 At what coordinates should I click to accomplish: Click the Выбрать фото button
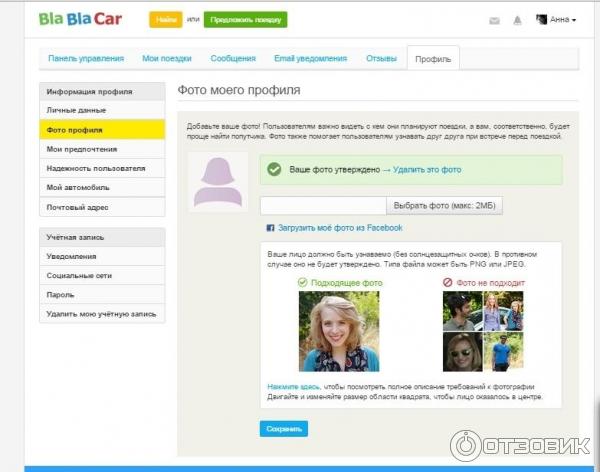coord(445,205)
